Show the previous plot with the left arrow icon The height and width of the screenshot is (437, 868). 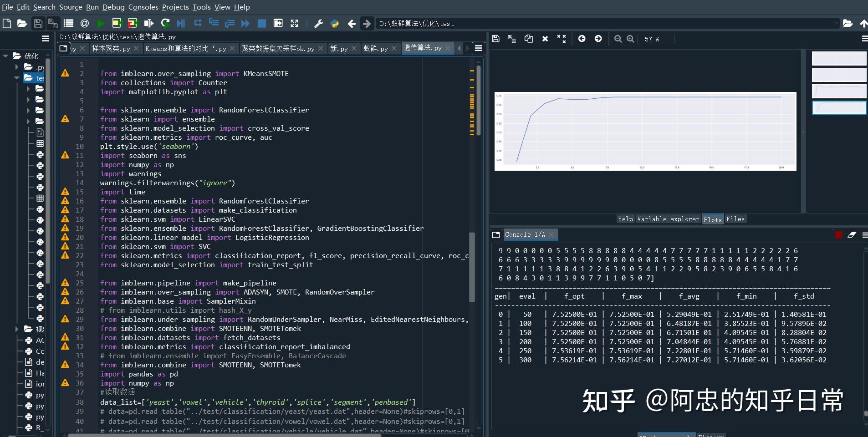(582, 39)
